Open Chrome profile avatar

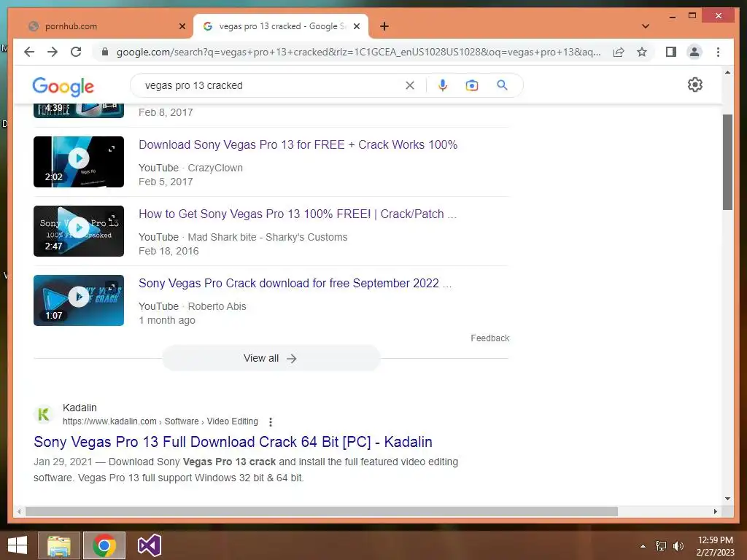tap(694, 52)
